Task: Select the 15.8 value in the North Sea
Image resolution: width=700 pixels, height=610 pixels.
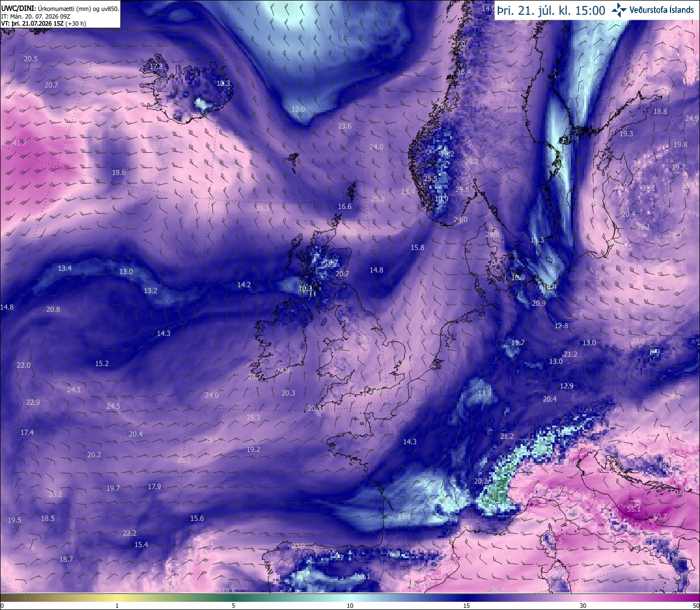Action: (417, 247)
